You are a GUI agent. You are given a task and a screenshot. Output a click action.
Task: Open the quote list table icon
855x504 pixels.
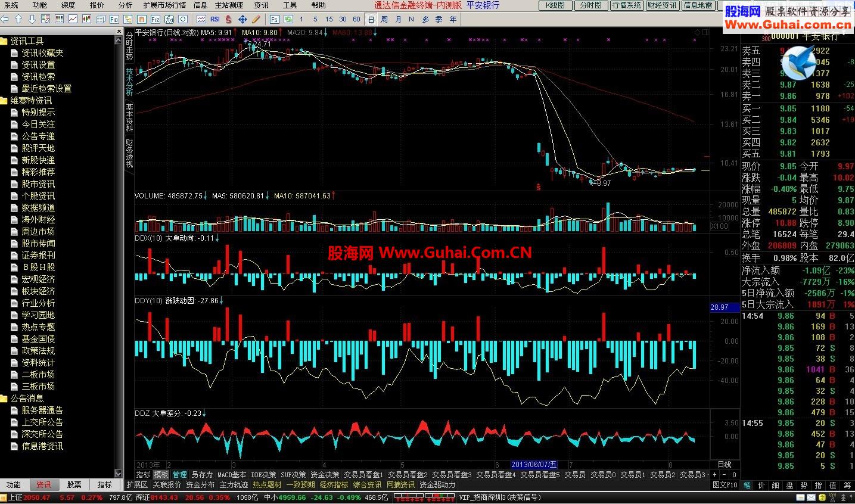[x=59, y=19]
